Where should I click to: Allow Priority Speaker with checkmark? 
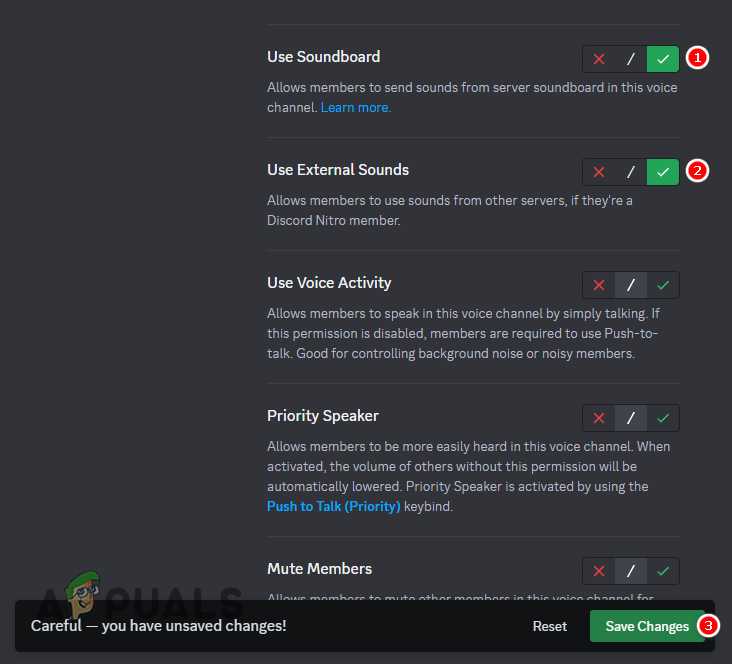[x=663, y=418]
